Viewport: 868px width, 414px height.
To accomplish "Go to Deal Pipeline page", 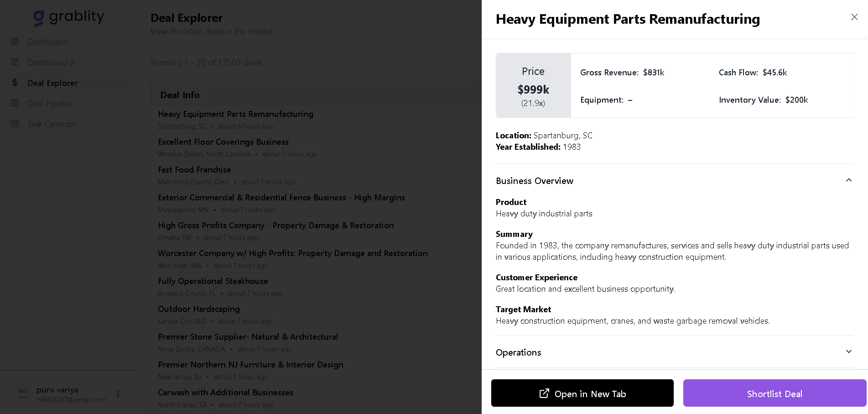I will 50,104.
